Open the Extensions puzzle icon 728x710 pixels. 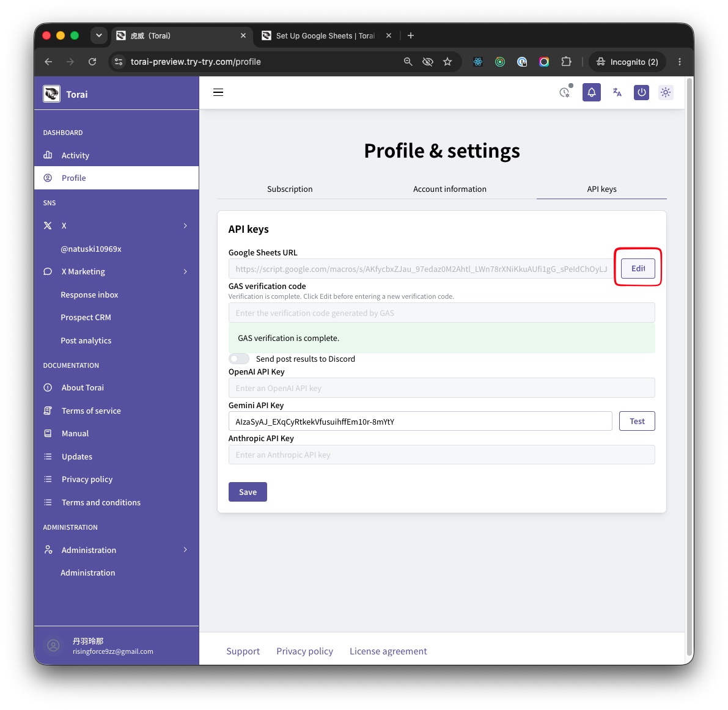click(x=566, y=62)
